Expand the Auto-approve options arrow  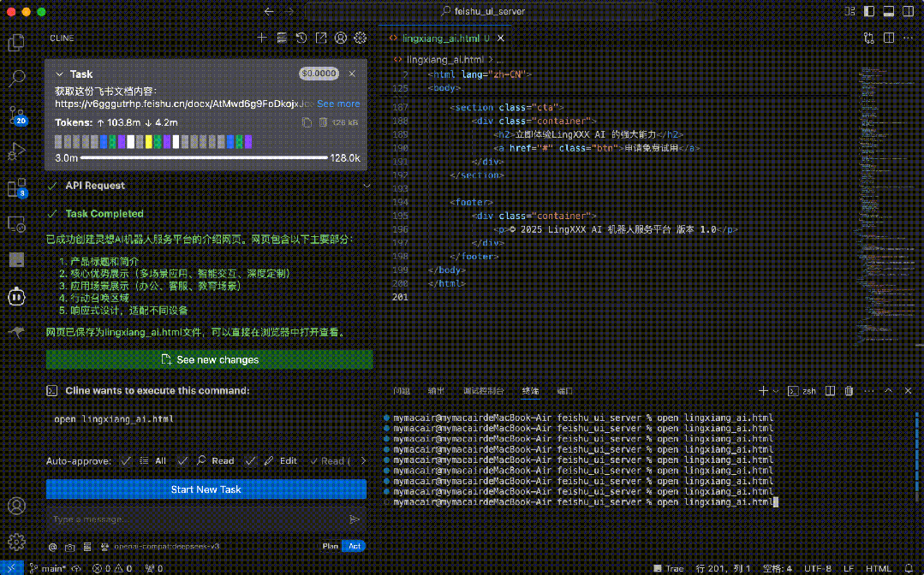point(362,460)
